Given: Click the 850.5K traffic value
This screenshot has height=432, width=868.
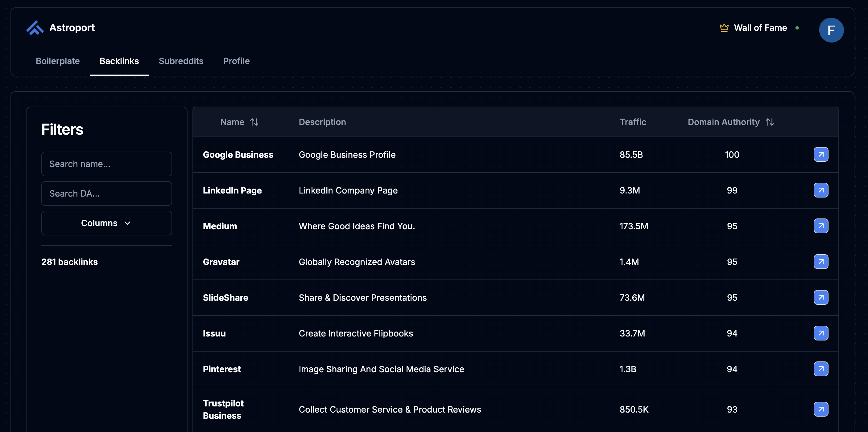Looking at the screenshot, I should click(634, 409).
